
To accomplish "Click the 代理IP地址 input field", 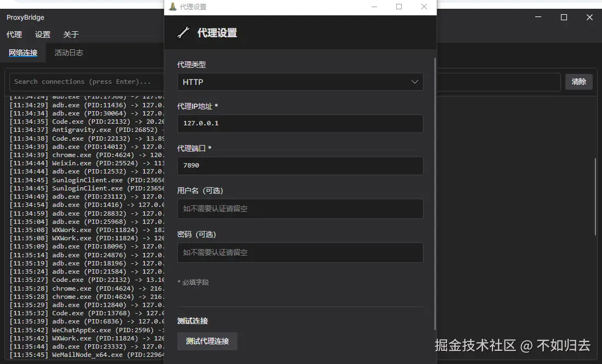I will coord(300,124).
